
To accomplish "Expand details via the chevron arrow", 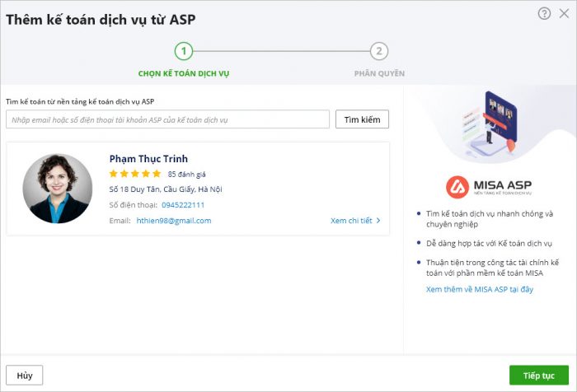I will point(378,221).
